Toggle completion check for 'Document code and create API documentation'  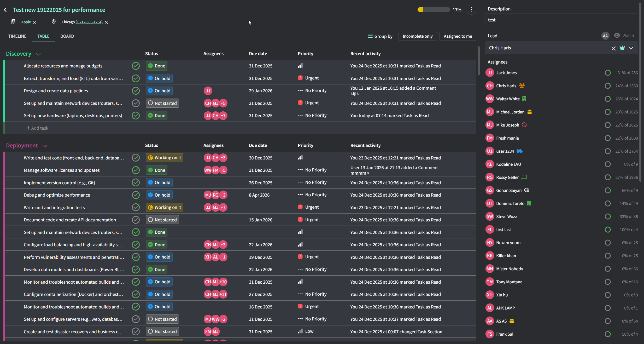click(x=136, y=220)
